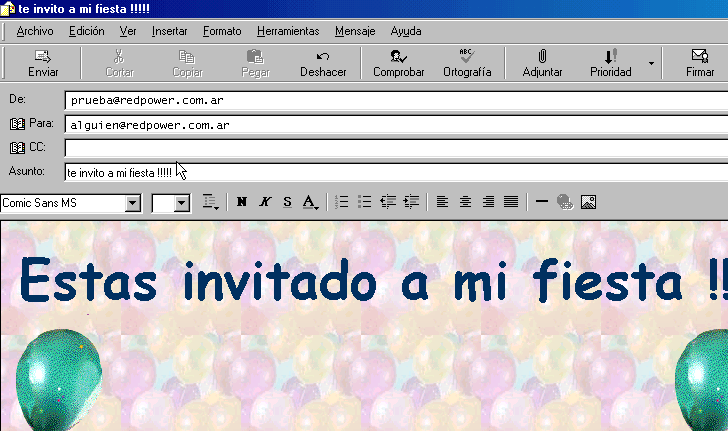Screen dimensions: 728x431
Task: Send the message with the Enviar button
Action: point(43,63)
